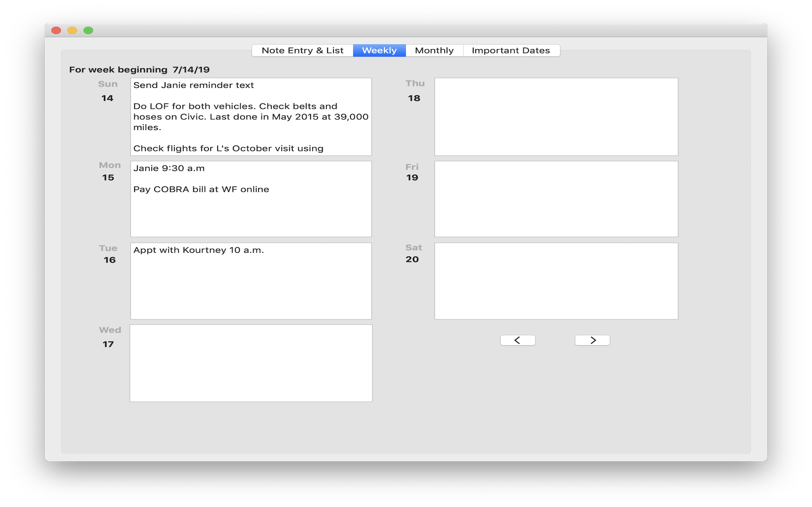Click the 'Pay COBRA bill' text line
The width and height of the screenshot is (812, 507).
201,189
